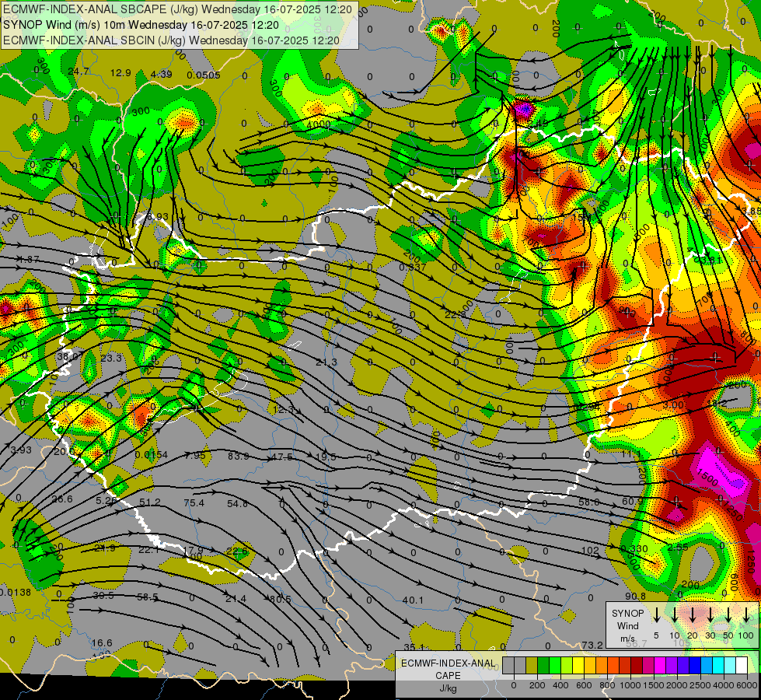Click the 4000 contour label on the map
The image size is (761, 700).
click(319, 124)
